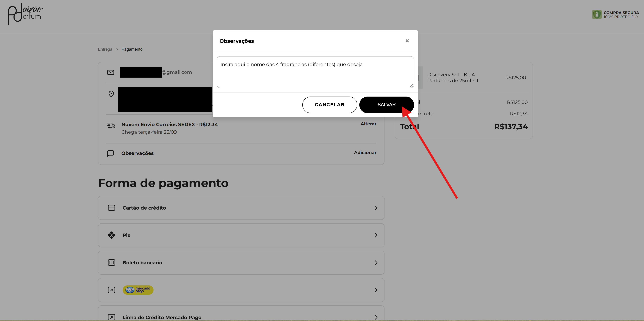The height and width of the screenshot is (321, 644).
Task: Close the Observações dialog with X
Action: click(x=407, y=41)
